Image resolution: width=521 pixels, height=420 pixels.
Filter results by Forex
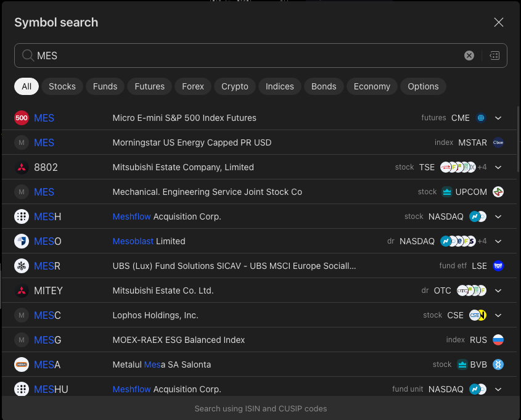coord(193,86)
